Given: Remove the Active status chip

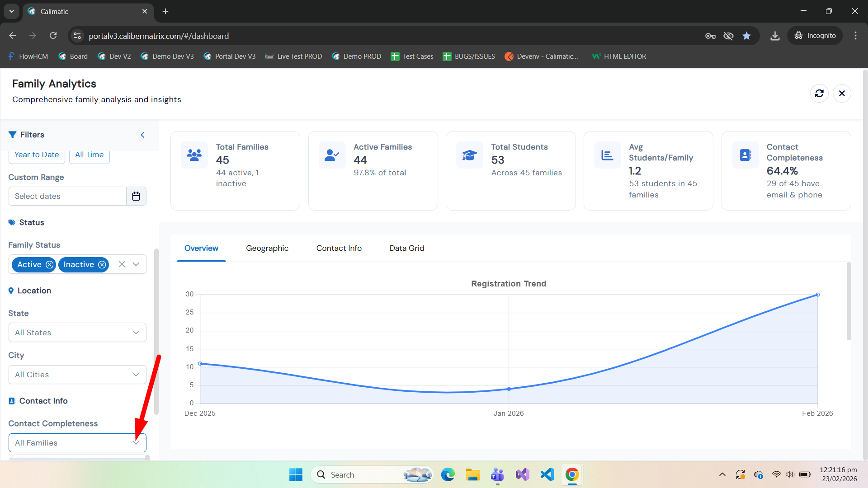Looking at the screenshot, I should click(x=49, y=265).
